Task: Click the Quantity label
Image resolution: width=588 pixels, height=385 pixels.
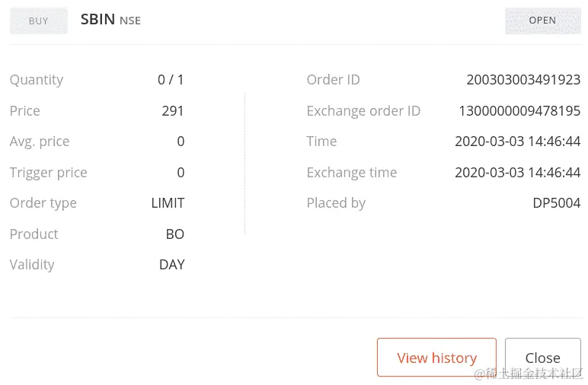Action: click(37, 80)
